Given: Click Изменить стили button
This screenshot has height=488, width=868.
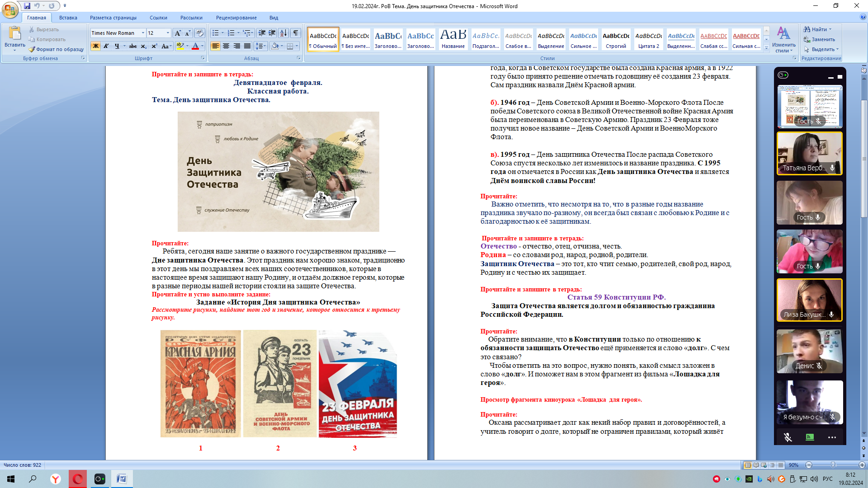Looking at the screenshot, I should pyautogui.click(x=784, y=40).
